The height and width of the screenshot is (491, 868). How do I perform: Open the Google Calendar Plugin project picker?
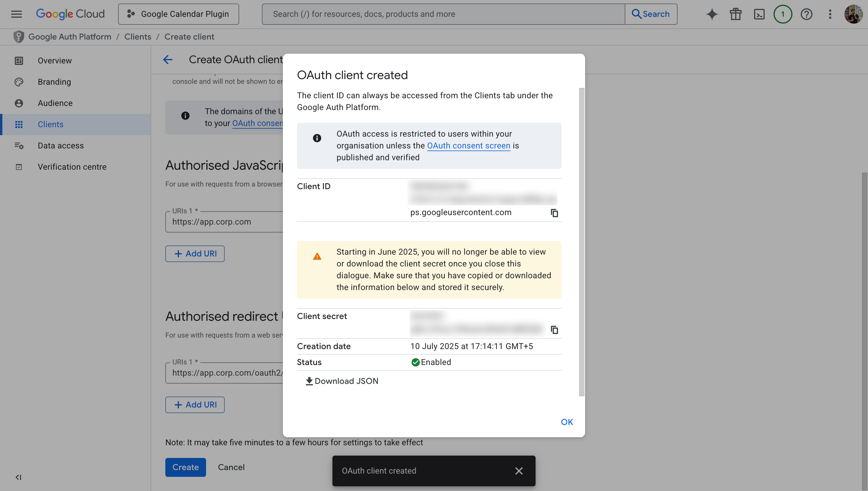pos(178,14)
